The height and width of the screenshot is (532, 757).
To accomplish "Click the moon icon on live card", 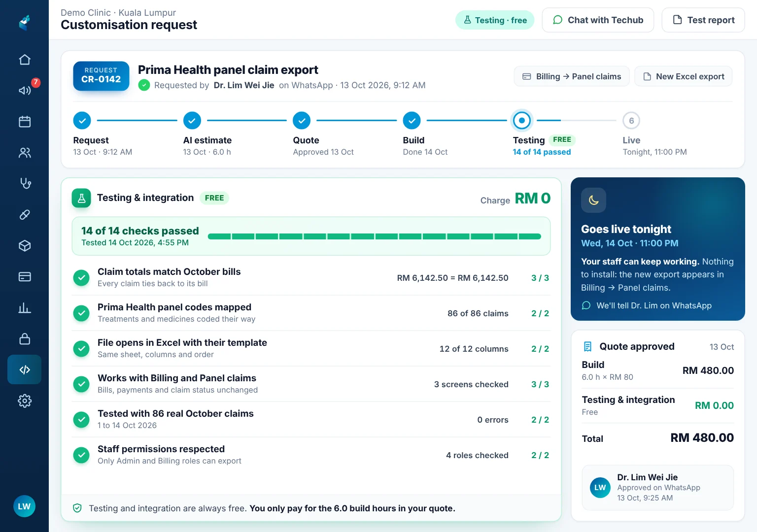I will click(594, 200).
